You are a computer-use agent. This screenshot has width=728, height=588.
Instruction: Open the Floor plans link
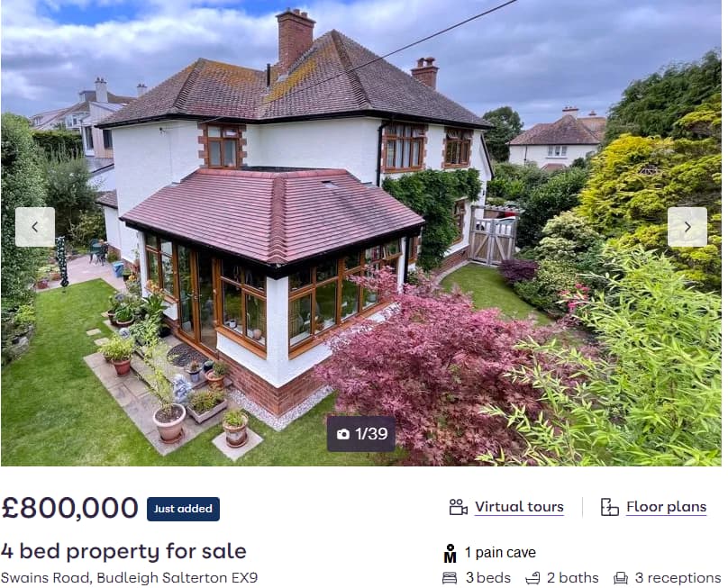pos(666,507)
